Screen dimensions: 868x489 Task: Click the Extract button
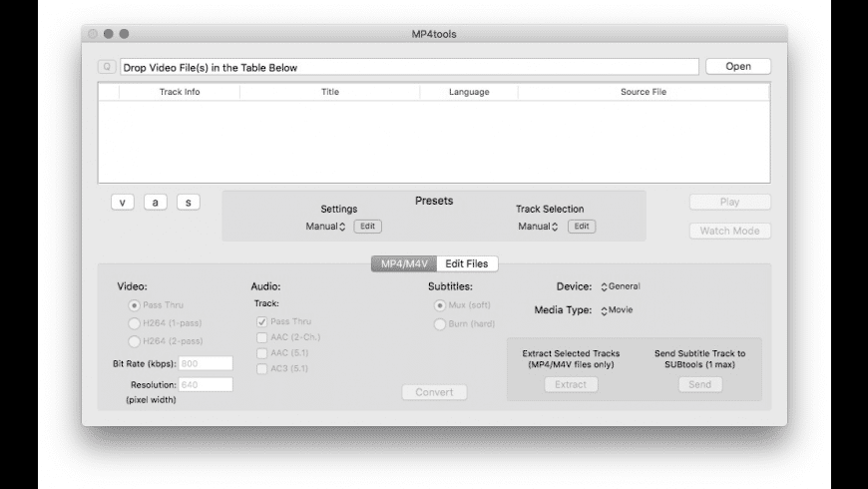pos(571,384)
